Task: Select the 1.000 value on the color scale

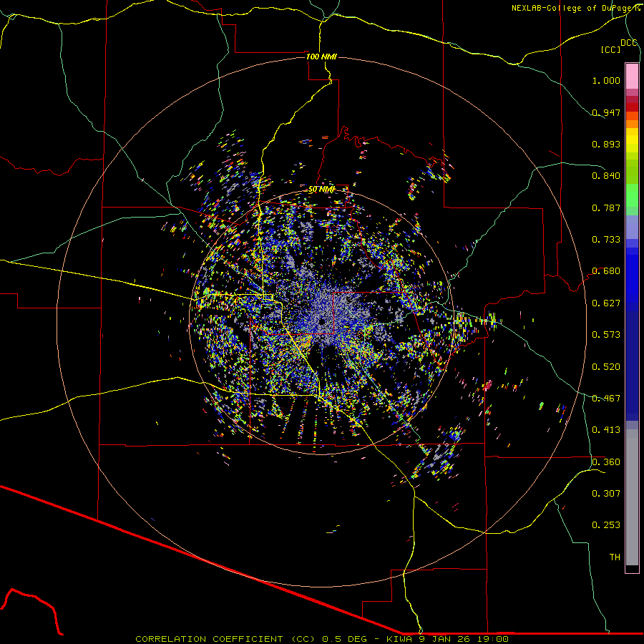Action: [606, 80]
